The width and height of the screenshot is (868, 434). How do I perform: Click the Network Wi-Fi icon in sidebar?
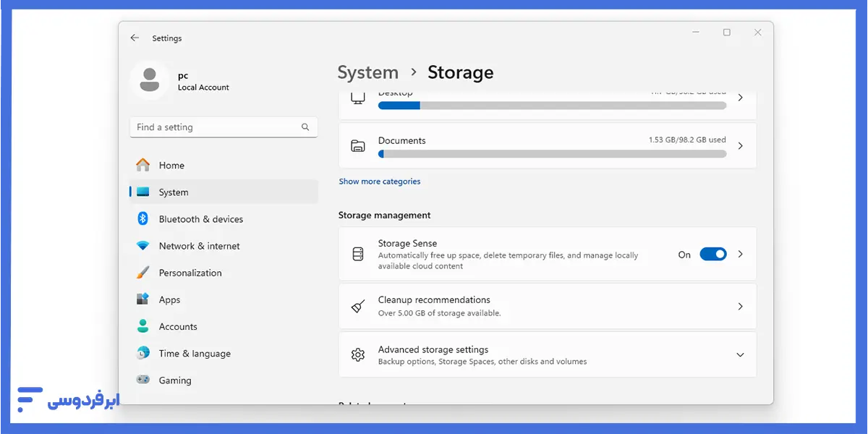pyautogui.click(x=143, y=246)
